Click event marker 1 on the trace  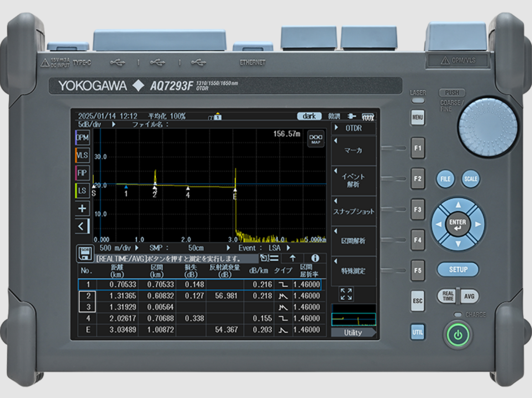(x=126, y=192)
